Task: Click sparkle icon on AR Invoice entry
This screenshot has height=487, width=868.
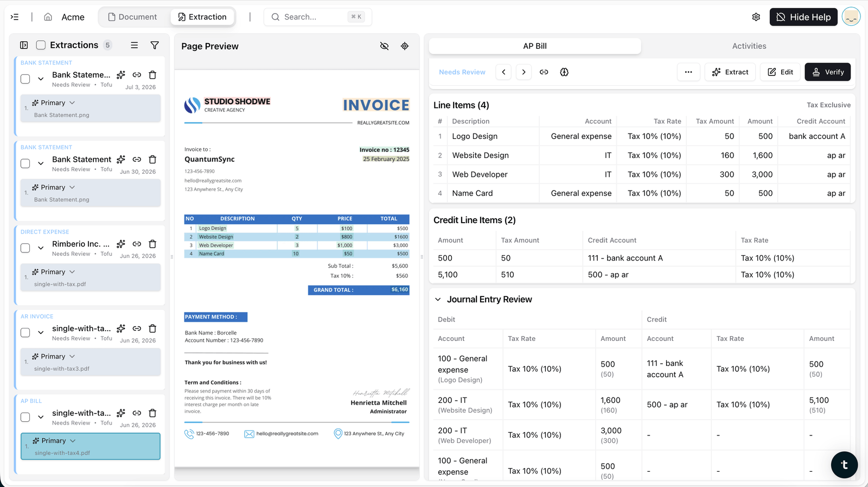Action: 121,328
